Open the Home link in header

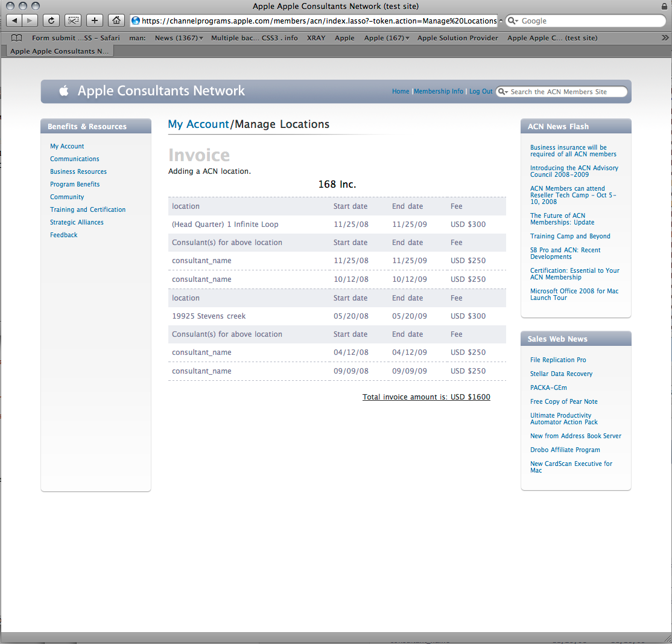(x=401, y=91)
